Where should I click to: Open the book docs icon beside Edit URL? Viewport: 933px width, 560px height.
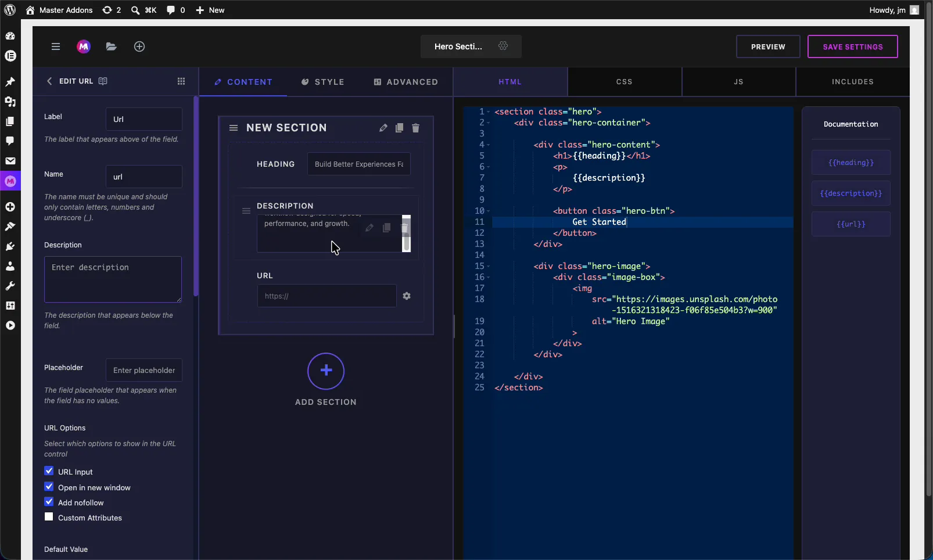[103, 81]
